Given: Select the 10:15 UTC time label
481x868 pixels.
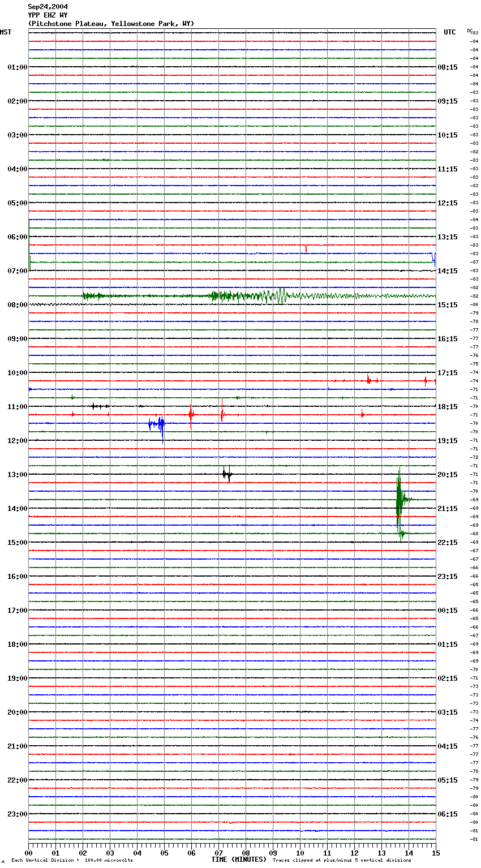Looking at the screenshot, I should click(x=448, y=135).
